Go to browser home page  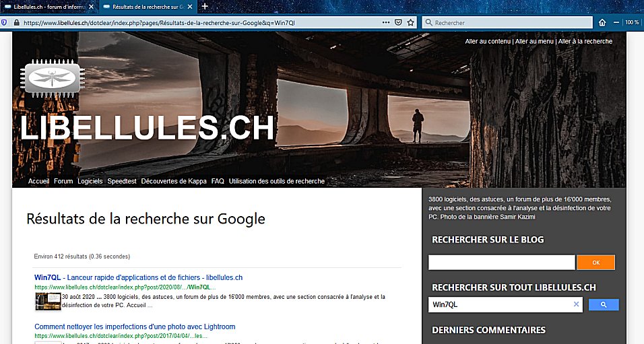point(602,23)
